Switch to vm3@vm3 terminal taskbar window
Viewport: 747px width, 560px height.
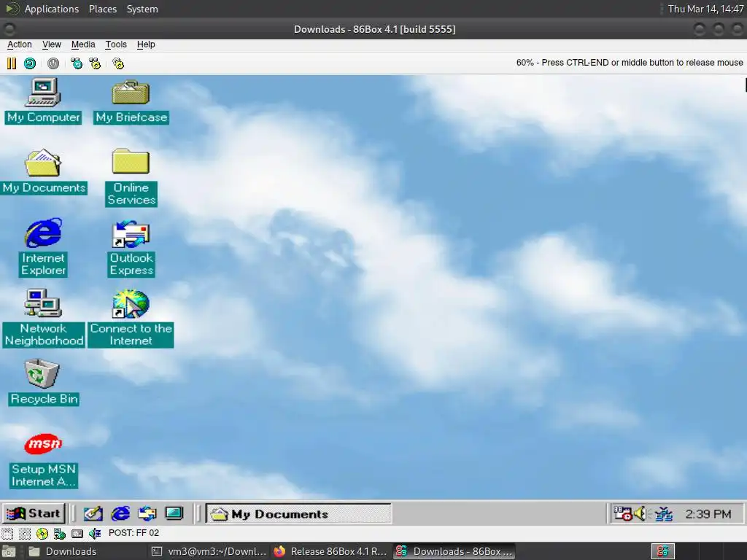point(209,551)
